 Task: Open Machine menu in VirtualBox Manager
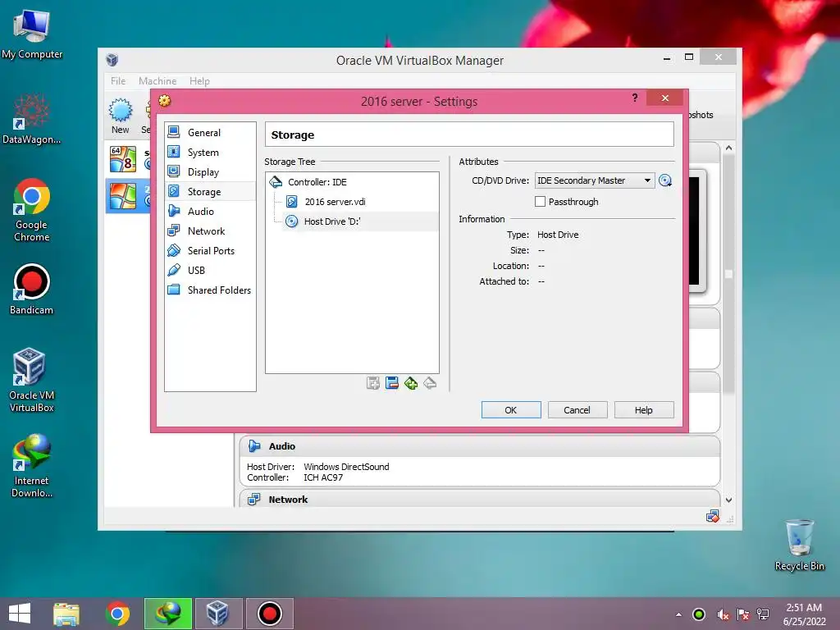tap(157, 81)
